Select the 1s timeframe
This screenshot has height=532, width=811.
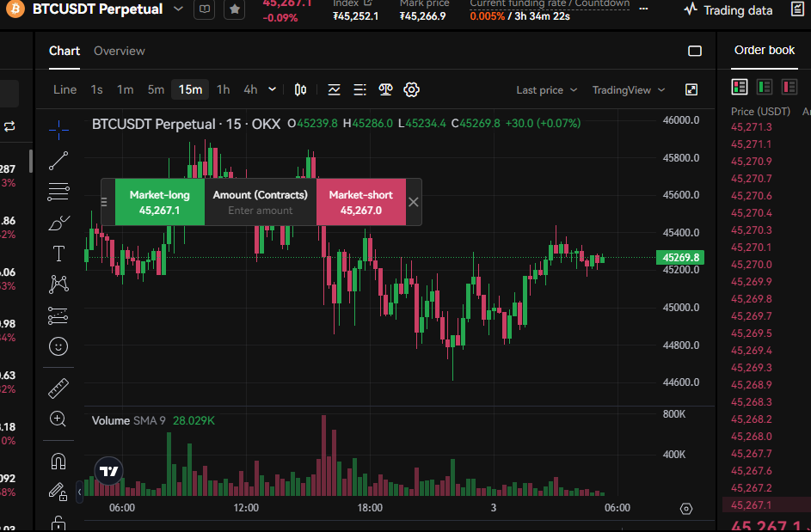pos(96,89)
